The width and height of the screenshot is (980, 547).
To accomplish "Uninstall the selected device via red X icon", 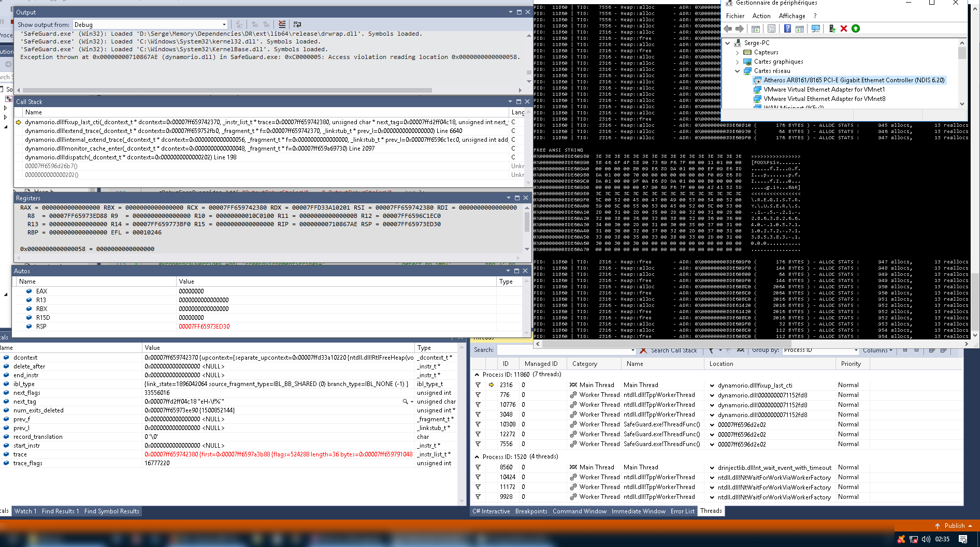I will click(x=843, y=28).
